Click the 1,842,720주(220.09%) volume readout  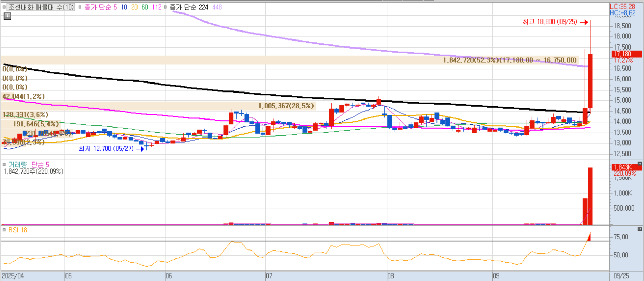pyautogui.click(x=33, y=172)
